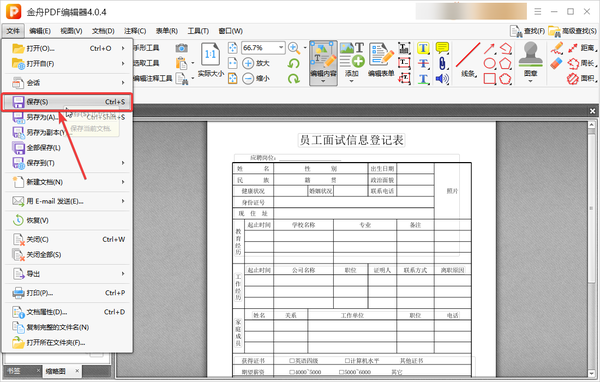Open the Print (打印) menu entry
600x382 pixels.
[67, 293]
